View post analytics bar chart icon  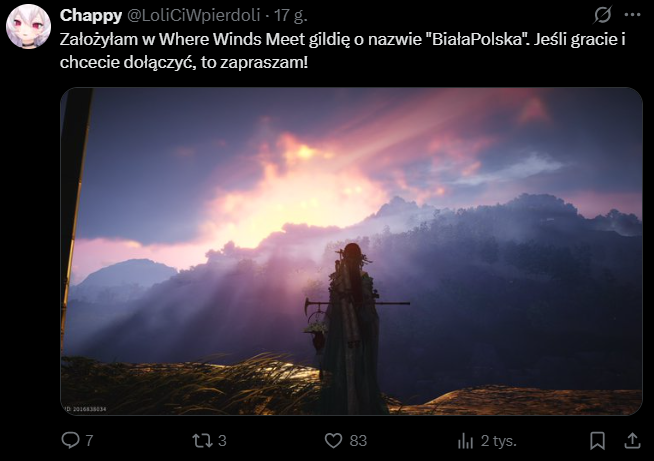click(465, 441)
